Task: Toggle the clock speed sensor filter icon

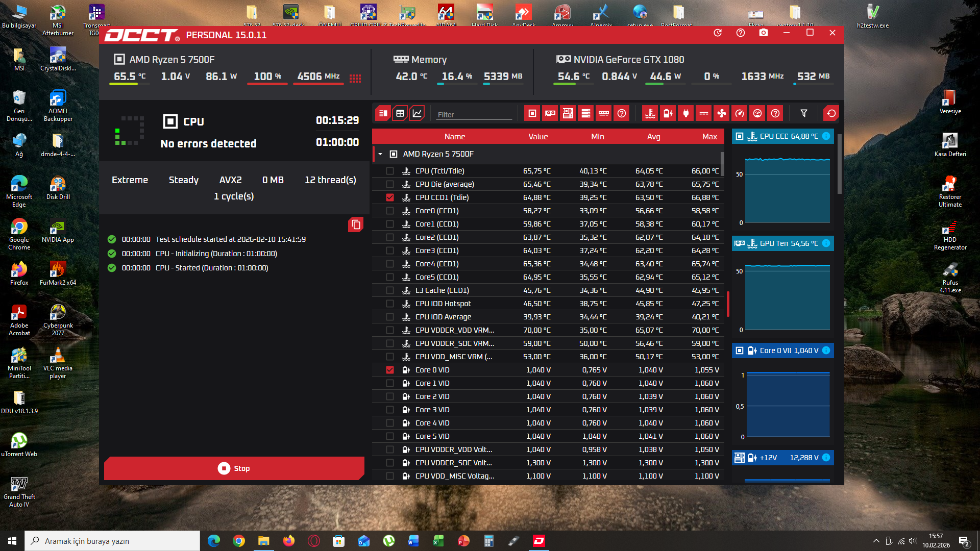Action: (x=739, y=113)
